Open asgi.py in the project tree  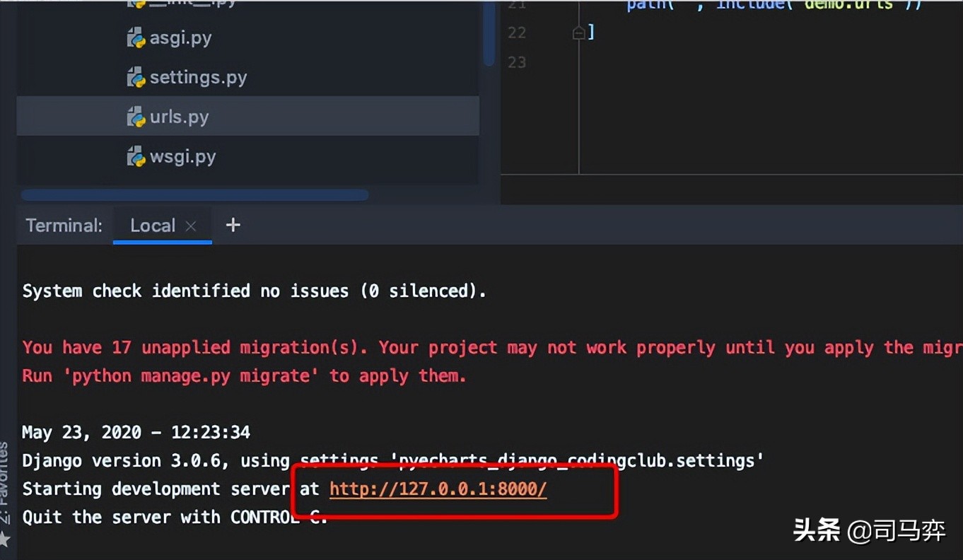(x=180, y=37)
